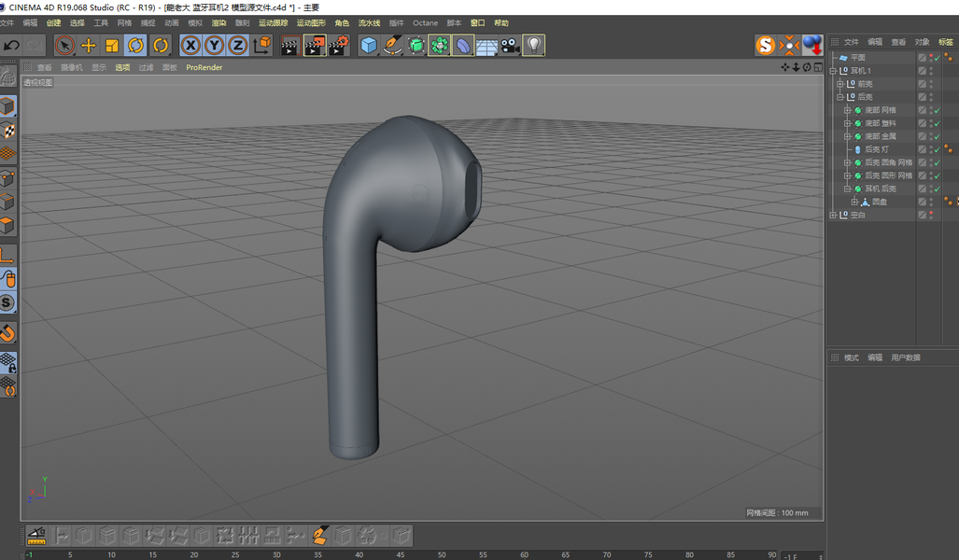Open Object Manager 标签 (Tags) menu
The image size is (959, 560).
click(946, 42)
